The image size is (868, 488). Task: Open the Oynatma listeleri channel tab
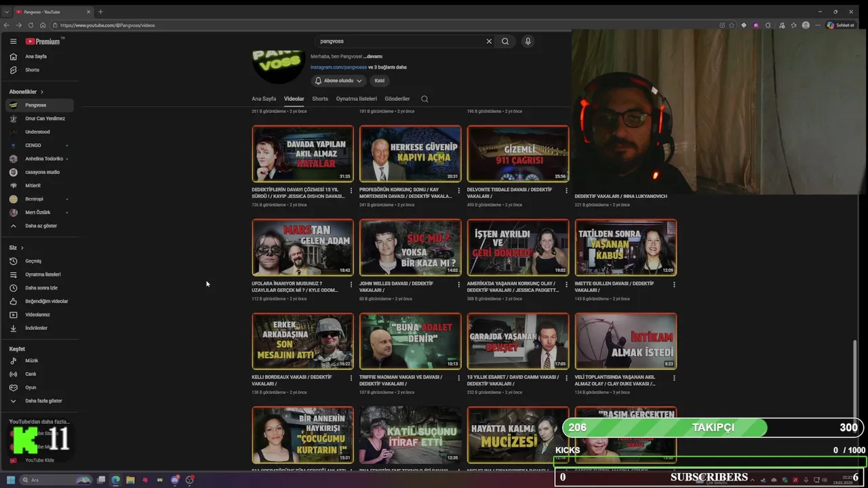357,99
